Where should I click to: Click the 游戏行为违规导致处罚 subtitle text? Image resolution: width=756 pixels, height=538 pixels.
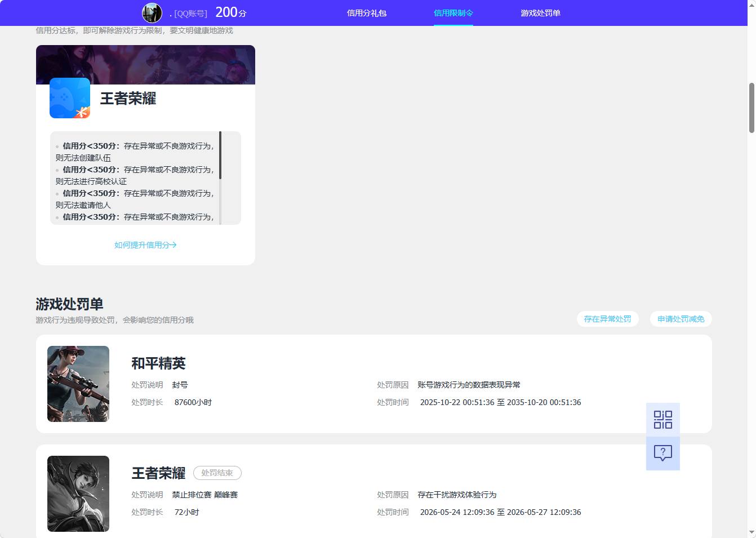pyautogui.click(x=114, y=320)
